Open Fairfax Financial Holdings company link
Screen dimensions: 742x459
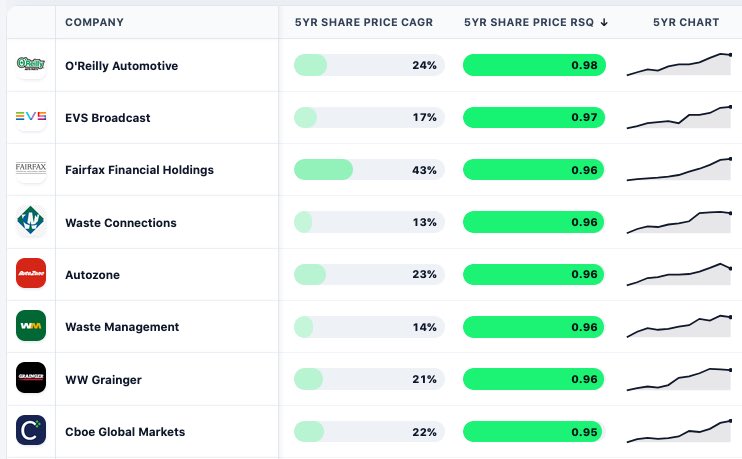click(x=139, y=170)
